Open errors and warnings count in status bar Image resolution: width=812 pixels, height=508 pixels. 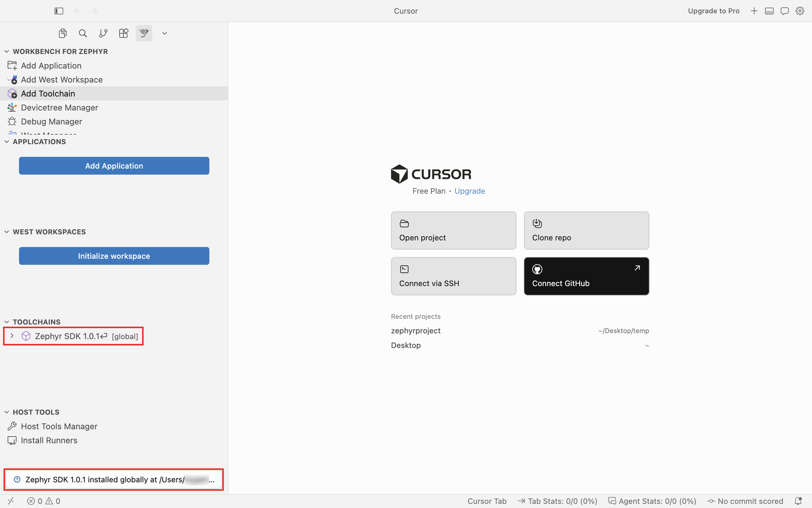44,501
